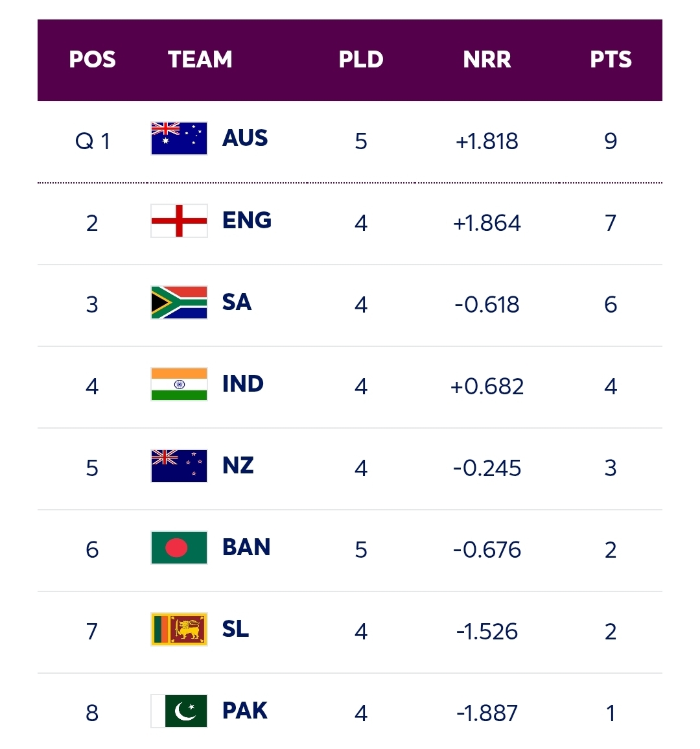Click the TEAM column header
The image size is (700, 749).
200,60
